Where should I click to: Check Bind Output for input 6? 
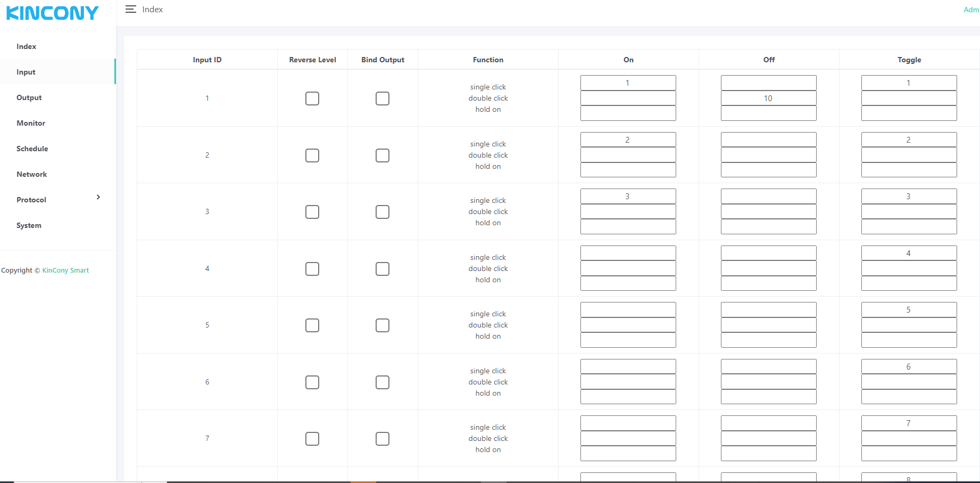coord(383,382)
